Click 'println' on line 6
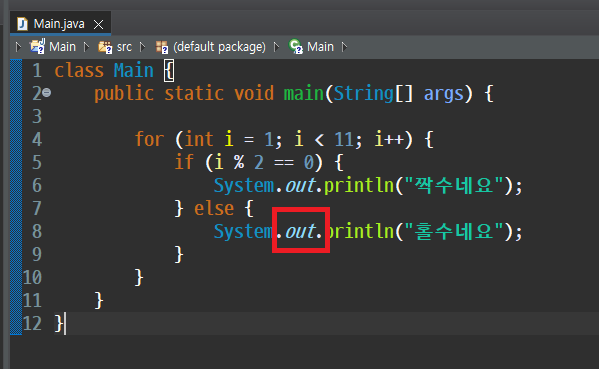The image size is (599, 369). [359, 186]
